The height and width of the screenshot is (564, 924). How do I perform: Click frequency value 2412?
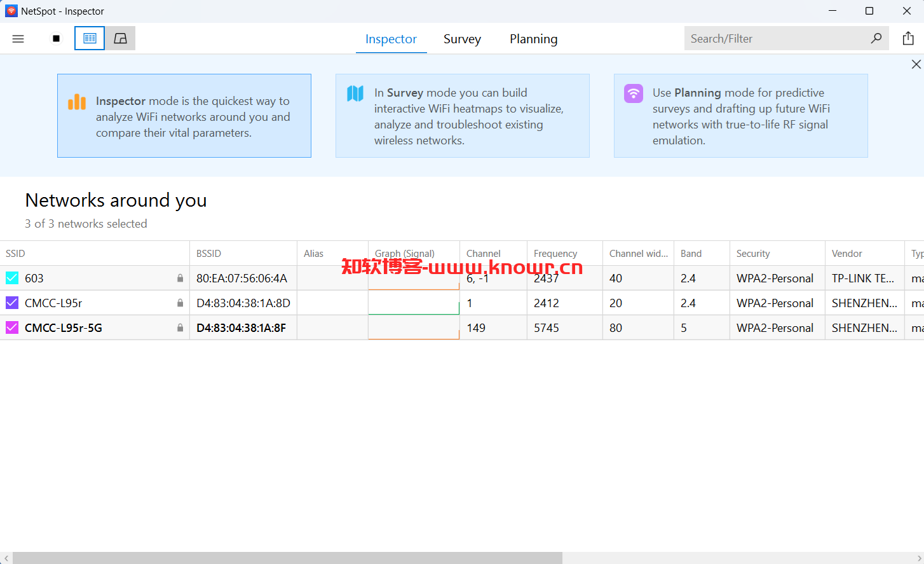coord(547,303)
